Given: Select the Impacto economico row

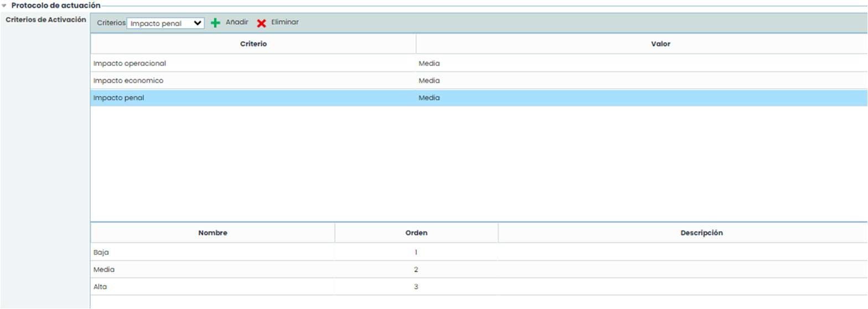Looking at the screenshot, I should (128, 81).
